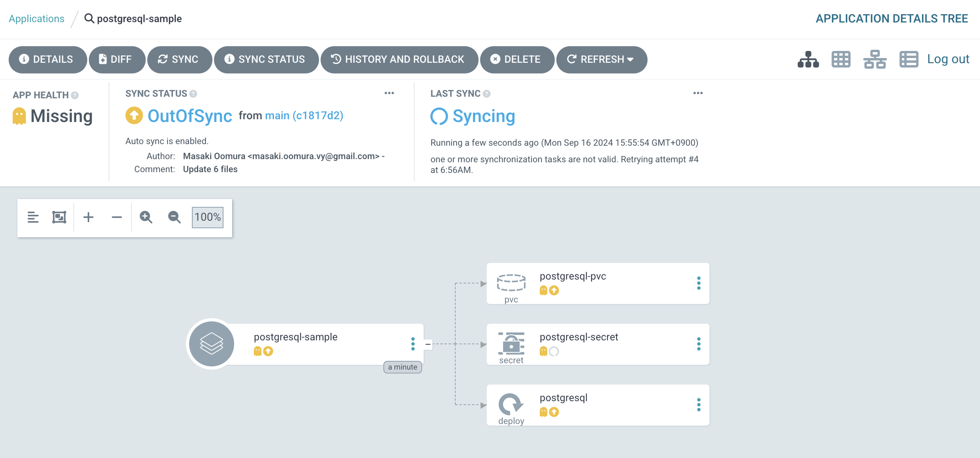Open HISTORY AND ROLLBACK
Viewport: 980px width, 458px height.
399,60
